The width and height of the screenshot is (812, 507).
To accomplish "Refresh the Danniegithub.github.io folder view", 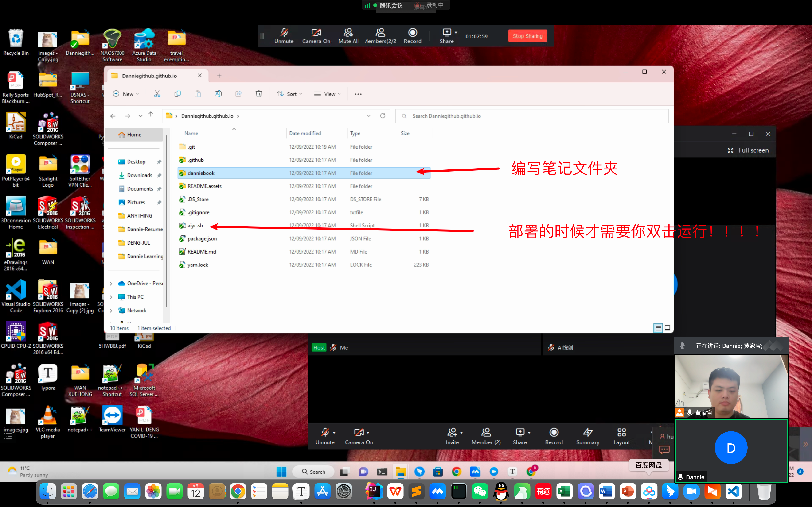I will (383, 116).
